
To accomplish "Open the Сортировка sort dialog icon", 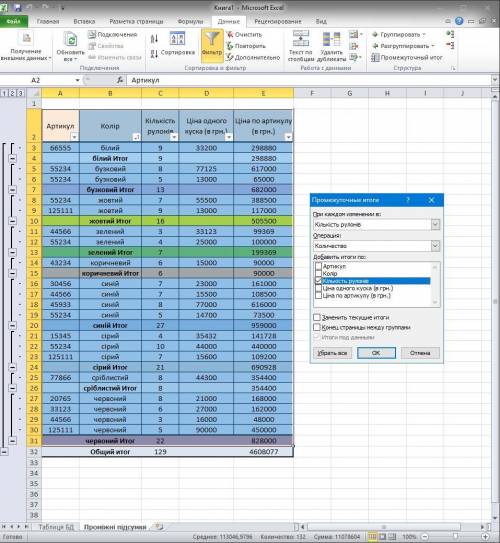I will 177,38.
